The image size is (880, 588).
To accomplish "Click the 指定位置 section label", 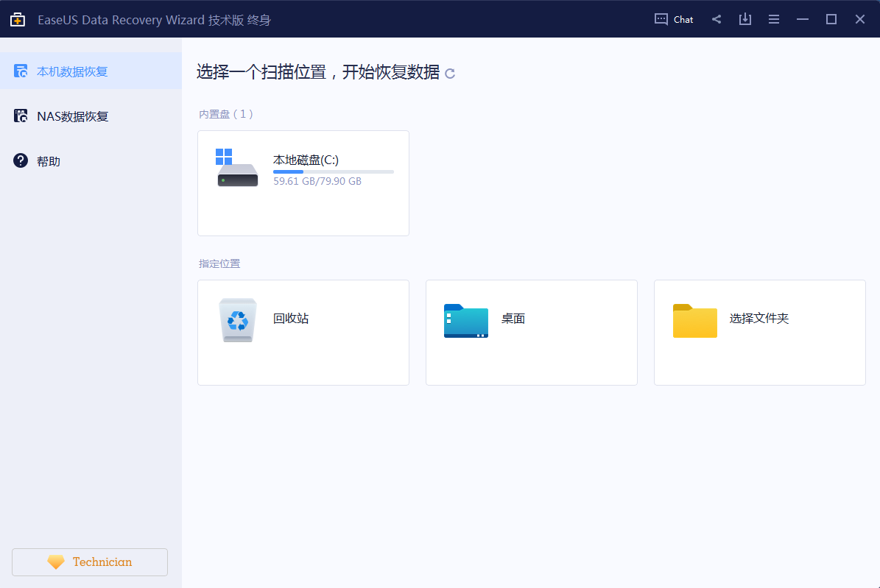I will (219, 263).
